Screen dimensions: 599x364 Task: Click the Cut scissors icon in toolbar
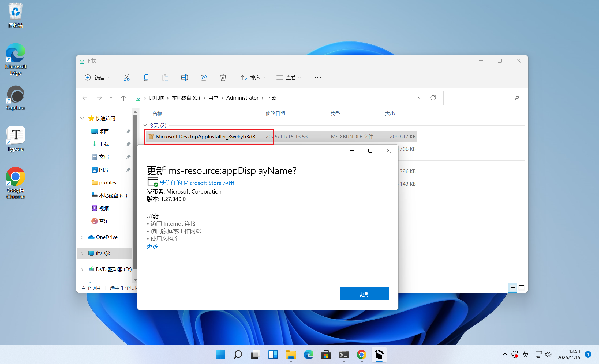point(126,78)
